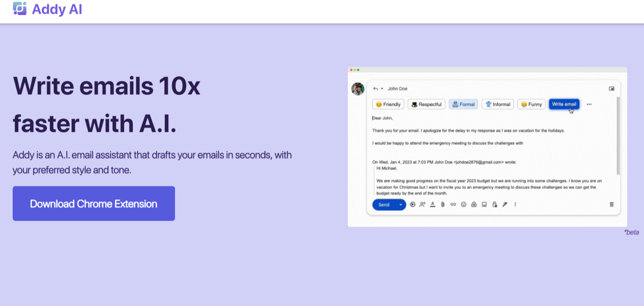The height and width of the screenshot is (306, 644).
Task: Click the insert photo icon
Action: click(x=484, y=205)
